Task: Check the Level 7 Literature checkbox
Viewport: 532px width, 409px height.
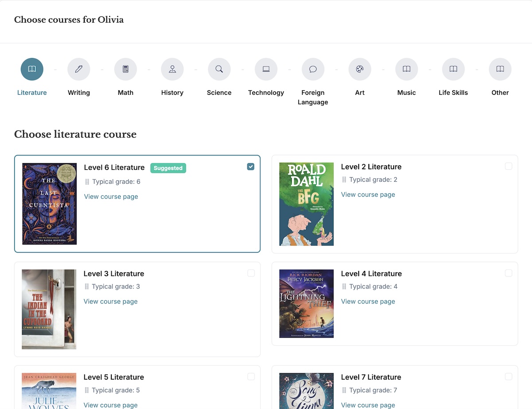Action: (x=509, y=377)
